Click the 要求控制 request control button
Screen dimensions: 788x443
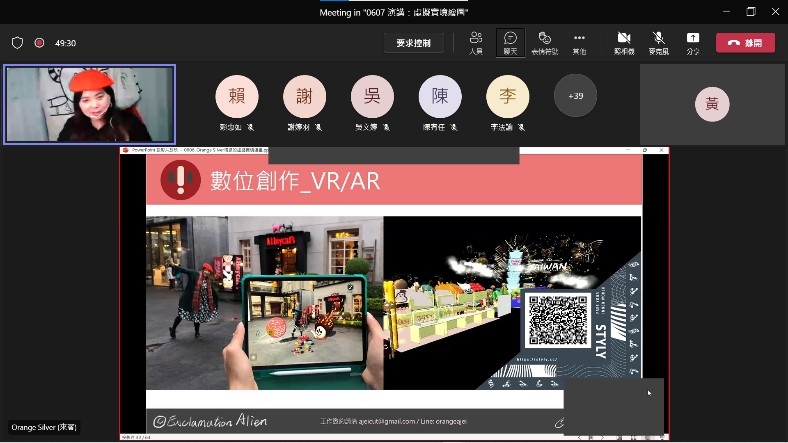pyautogui.click(x=413, y=43)
